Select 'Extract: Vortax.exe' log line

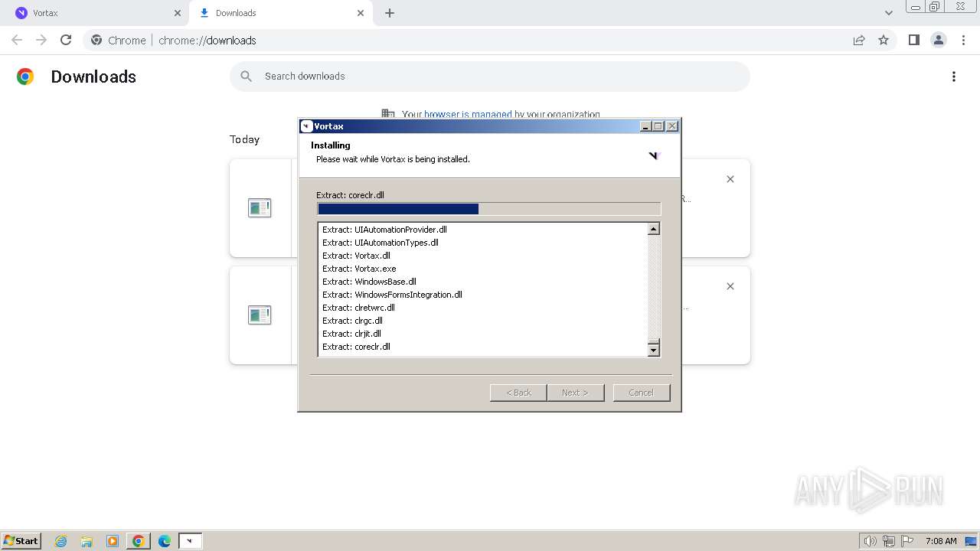pyautogui.click(x=359, y=269)
